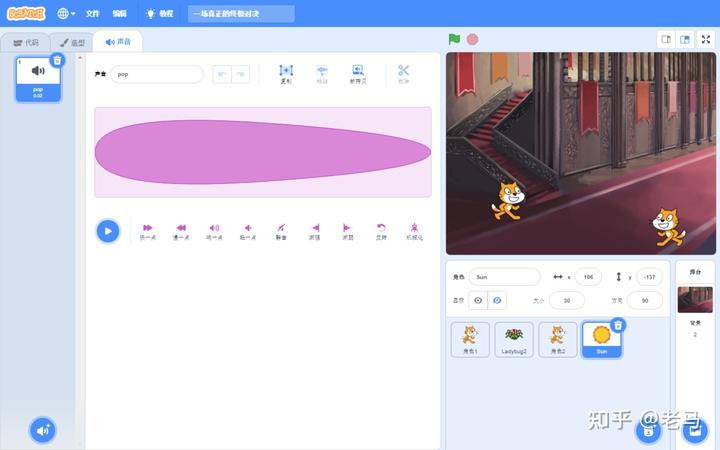Switch to small stage layout

(x=666, y=39)
